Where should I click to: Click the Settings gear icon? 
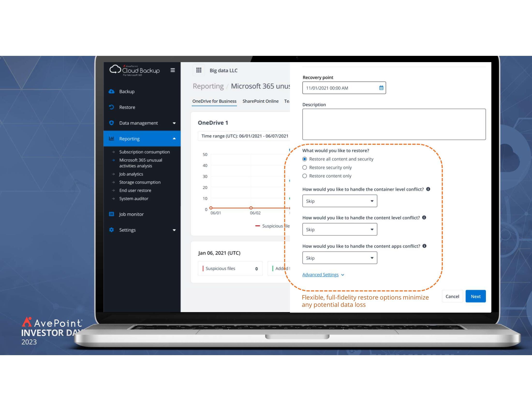click(x=112, y=230)
